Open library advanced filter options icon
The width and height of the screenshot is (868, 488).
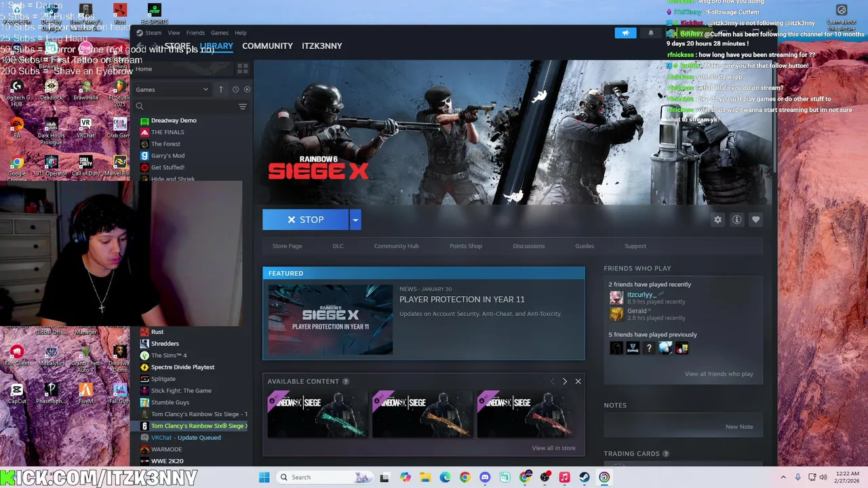[242, 106]
